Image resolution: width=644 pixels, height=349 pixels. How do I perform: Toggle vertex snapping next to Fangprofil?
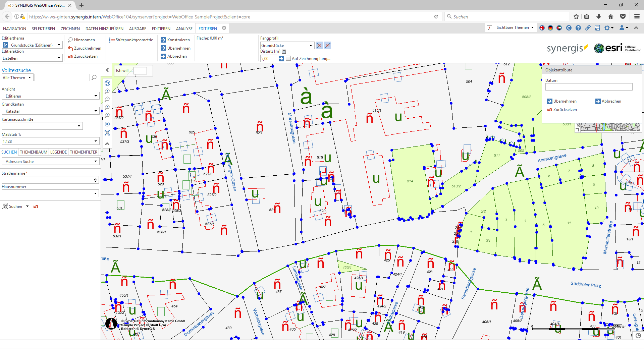click(319, 45)
